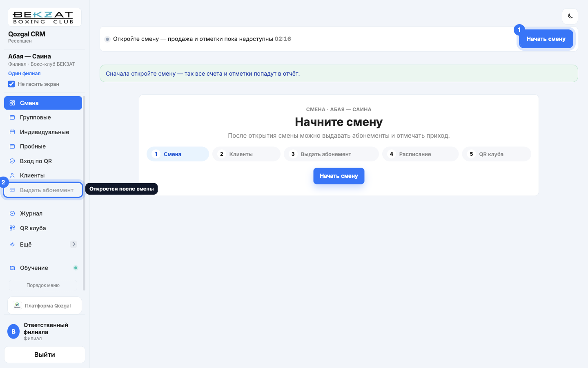Click the Выйти logout button
The height and width of the screenshot is (368, 588).
(45, 355)
